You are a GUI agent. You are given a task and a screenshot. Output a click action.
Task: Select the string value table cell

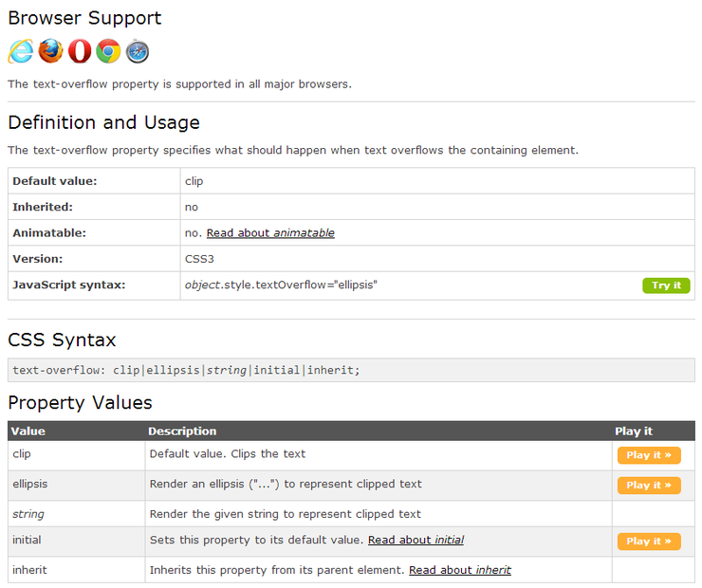tap(28, 514)
